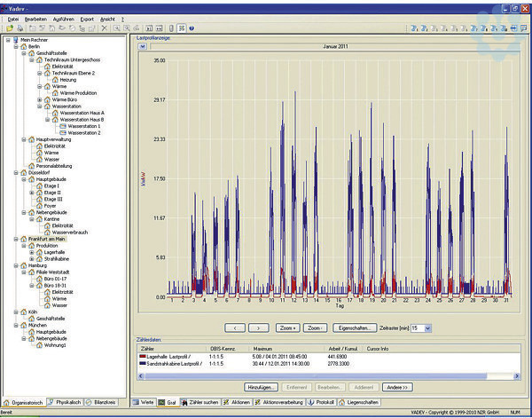
Task: Expand the Etage II tree node
Action: tap(32, 193)
